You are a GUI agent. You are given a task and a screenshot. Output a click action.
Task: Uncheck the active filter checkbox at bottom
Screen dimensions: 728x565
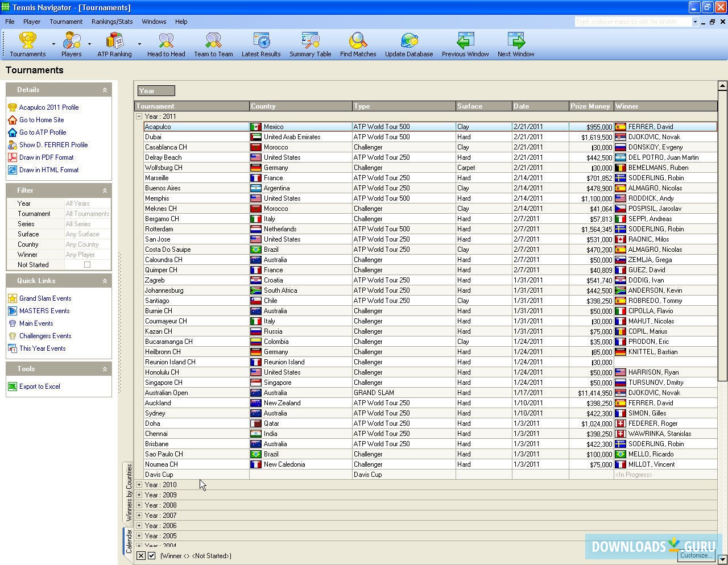[x=152, y=556]
